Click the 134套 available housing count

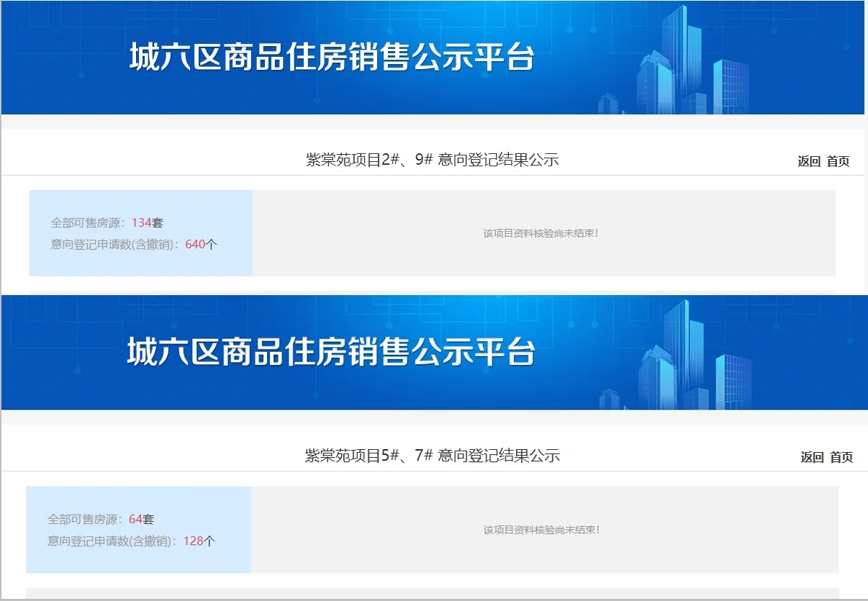pyautogui.click(x=148, y=223)
